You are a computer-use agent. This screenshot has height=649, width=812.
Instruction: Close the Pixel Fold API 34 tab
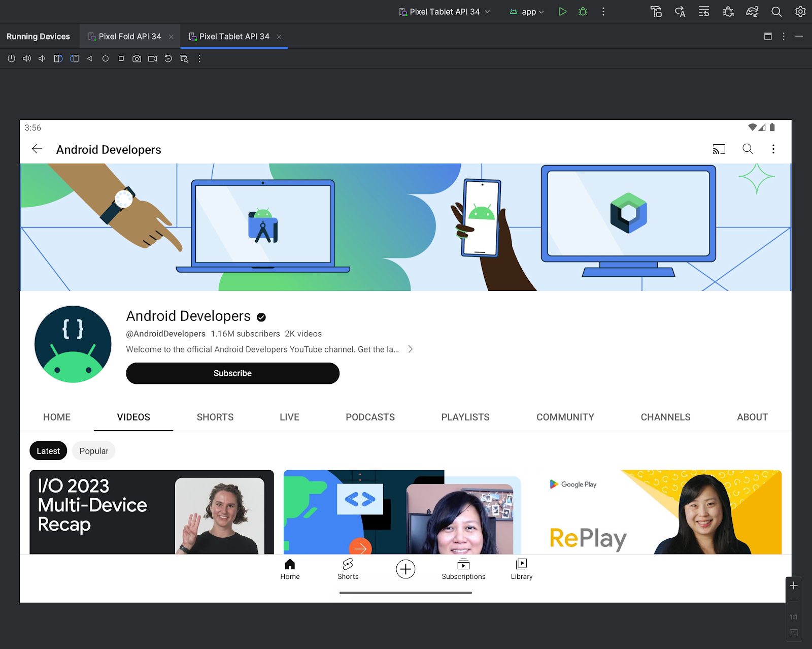pyautogui.click(x=172, y=37)
